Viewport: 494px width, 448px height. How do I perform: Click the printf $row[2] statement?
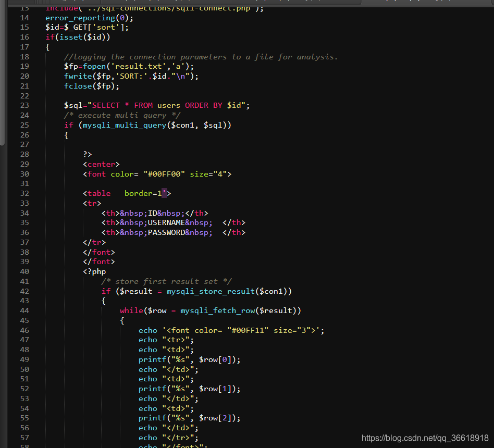click(189, 418)
